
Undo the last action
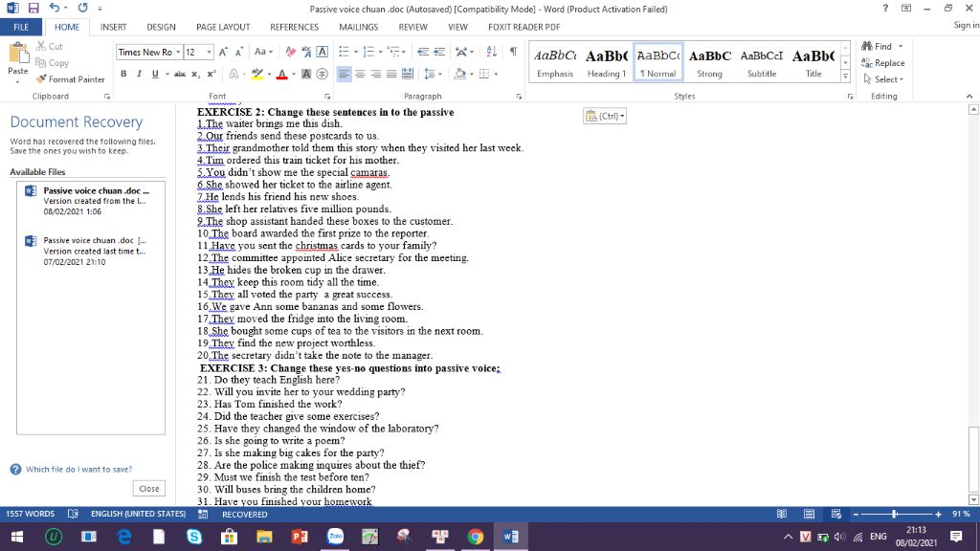[55, 8]
